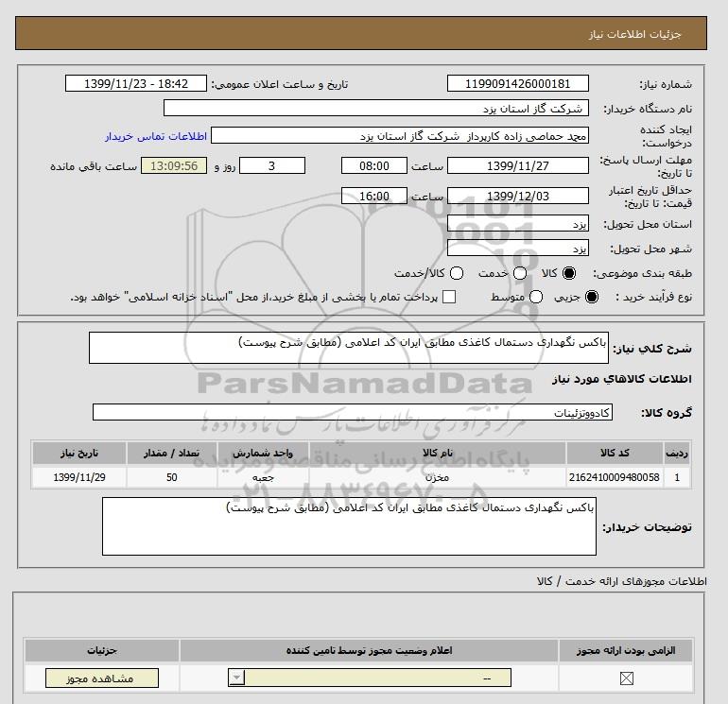Screen dimensions: 728x704
Task: Click the request creator name field
Action: [x=400, y=135]
